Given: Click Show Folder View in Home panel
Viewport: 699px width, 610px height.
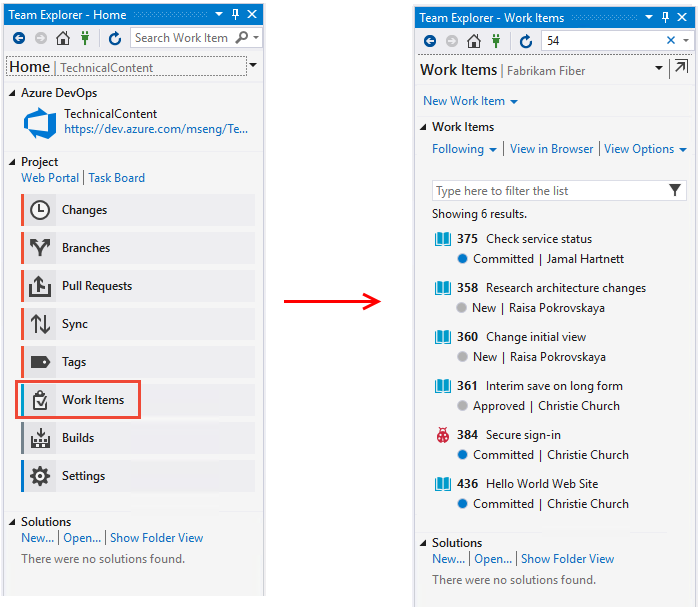Looking at the screenshot, I should pos(156,538).
